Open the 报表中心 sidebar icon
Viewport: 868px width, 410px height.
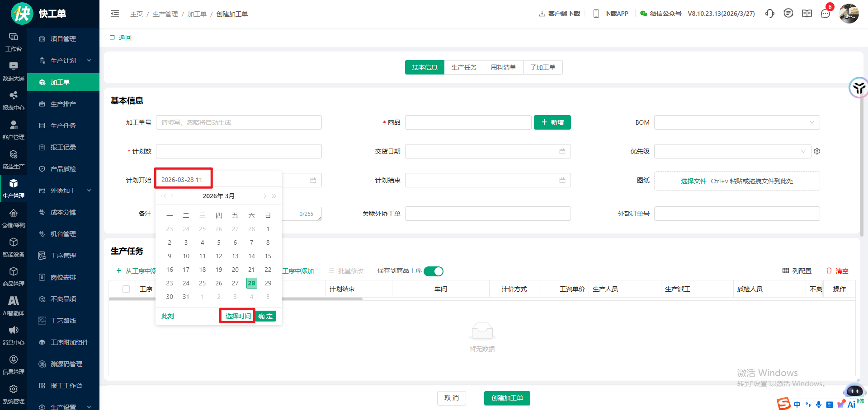14,100
